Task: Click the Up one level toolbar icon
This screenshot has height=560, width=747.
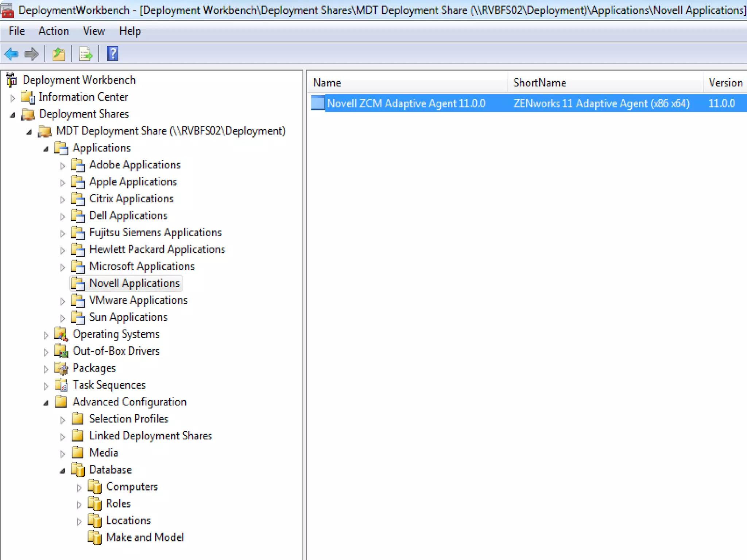Action: coord(58,54)
